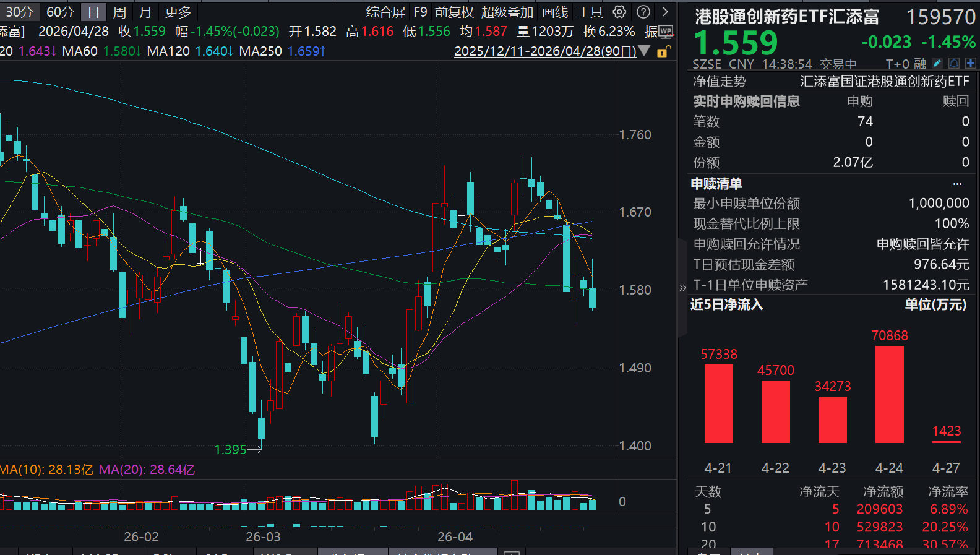Click the 4-24 net inflow bar
This screenshot has height=555, width=980.
click(x=890, y=394)
